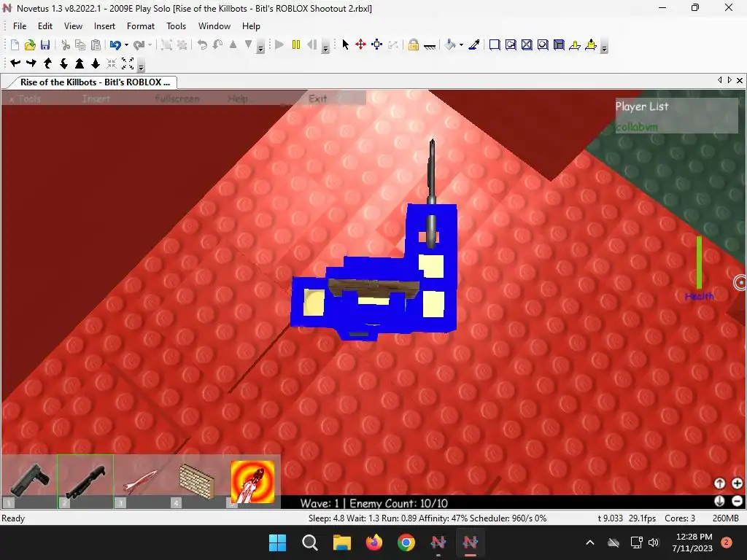Tilt the camera up with the curved up arrow

47,63
